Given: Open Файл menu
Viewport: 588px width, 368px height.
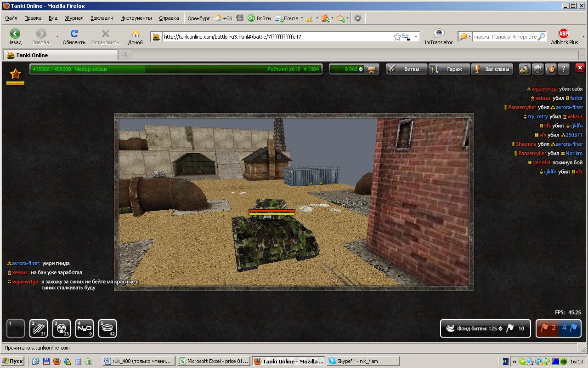Looking at the screenshot, I should click(x=11, y=18).
